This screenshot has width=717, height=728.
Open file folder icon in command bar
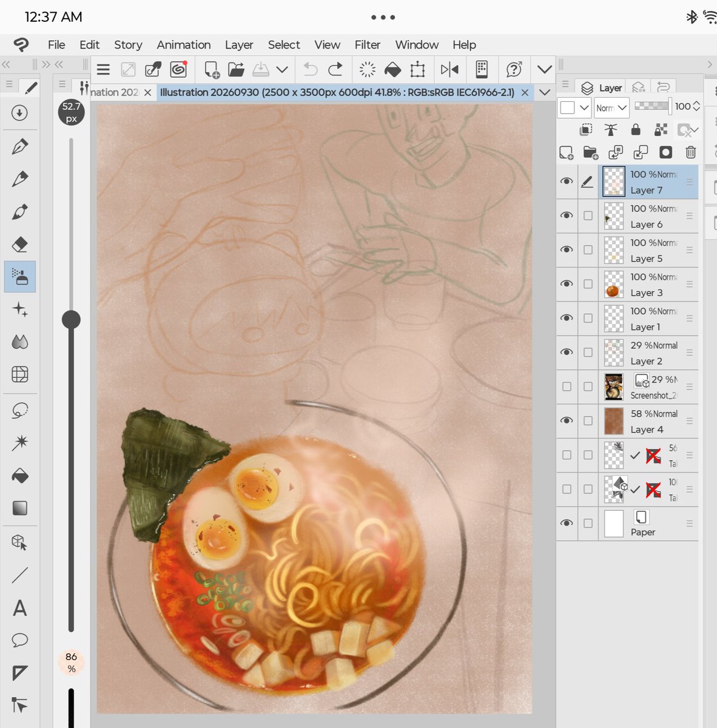coord(236,70)
